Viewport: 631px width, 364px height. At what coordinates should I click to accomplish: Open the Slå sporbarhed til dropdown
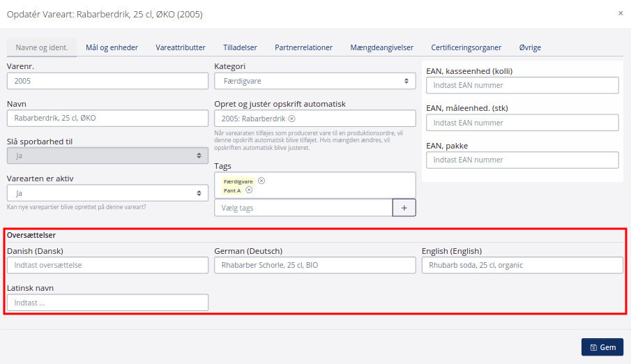click(107, 156)
